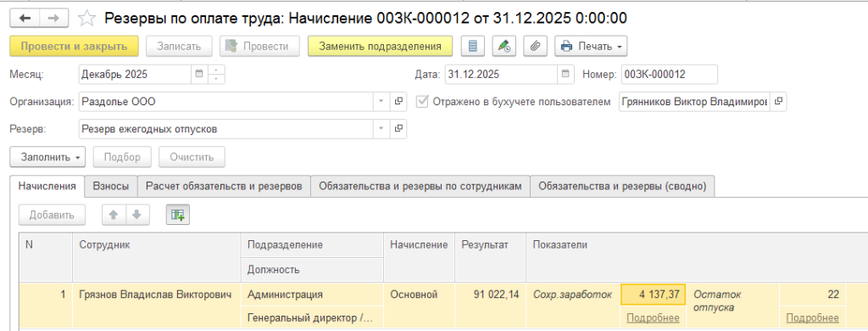Click the Записать button
This screenshot has height=331, width=868.
(x=179, y=47)
